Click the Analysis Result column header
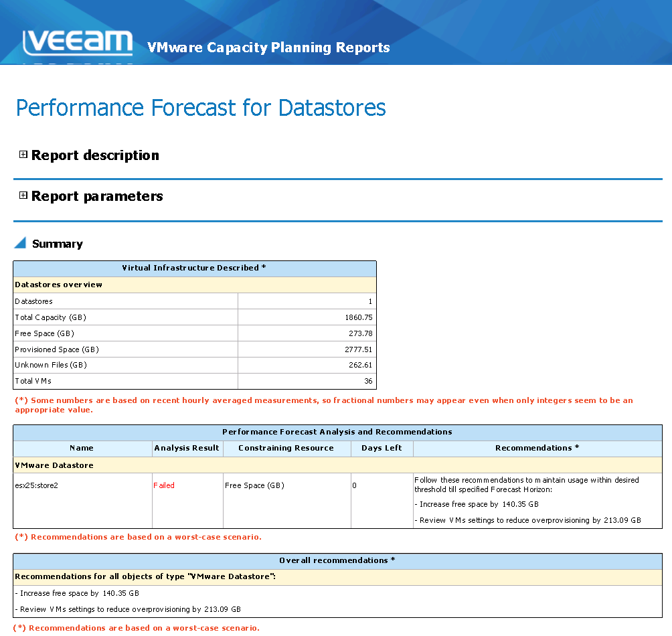This screenshot has width=672, height=636. [187, 449]
